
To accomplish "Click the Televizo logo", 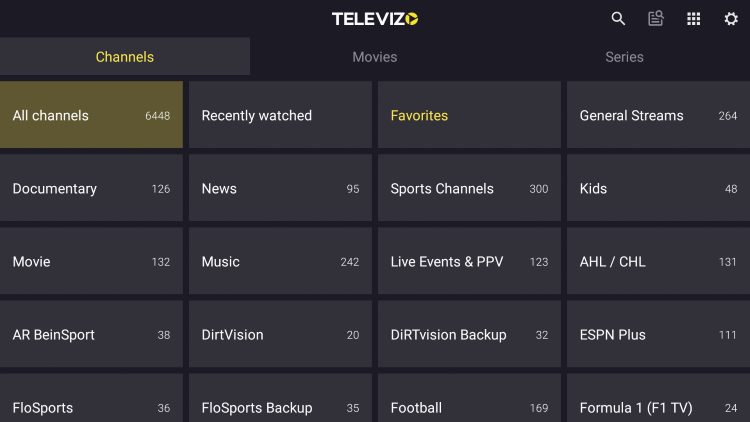I will (375, 19).
